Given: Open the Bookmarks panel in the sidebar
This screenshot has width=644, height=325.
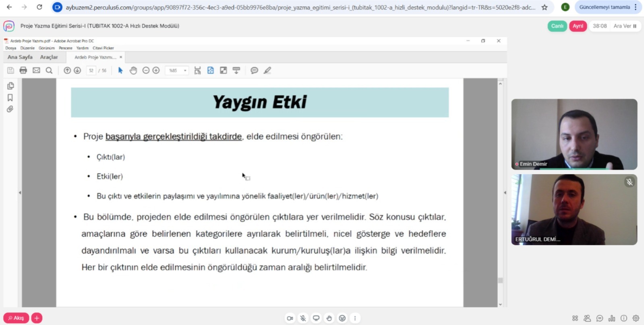Looking at the screenshot, I should coord(10,98).
